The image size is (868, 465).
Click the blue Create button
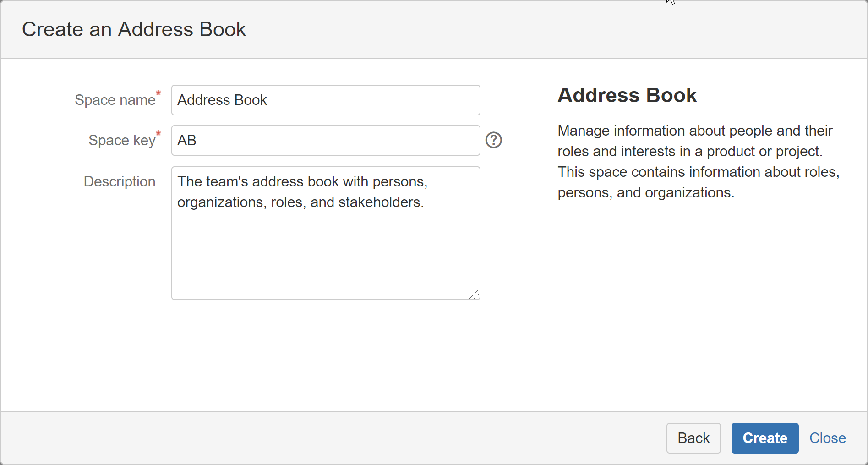tap(764, 438)
